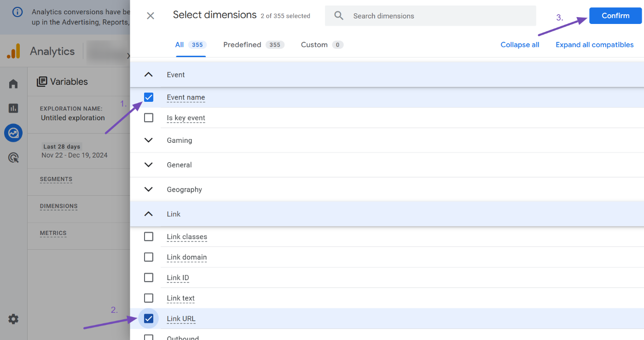This screenshot has height=340, width=644.
Task: Check the Link ID checkbox
Action: tap(149, 277)
